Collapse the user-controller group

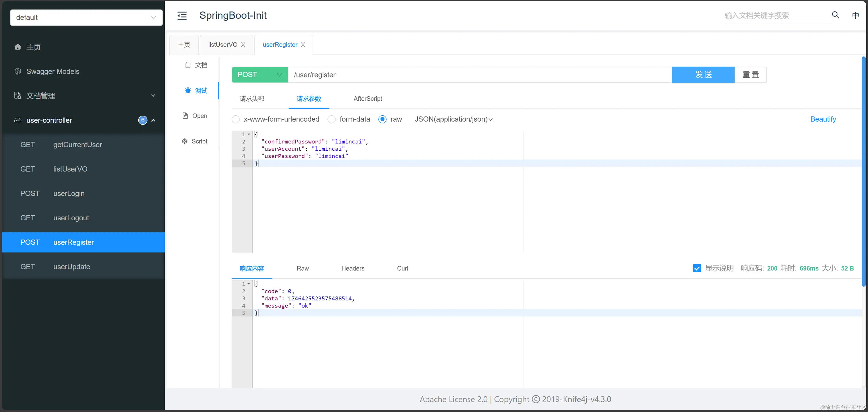coord(153,120)
